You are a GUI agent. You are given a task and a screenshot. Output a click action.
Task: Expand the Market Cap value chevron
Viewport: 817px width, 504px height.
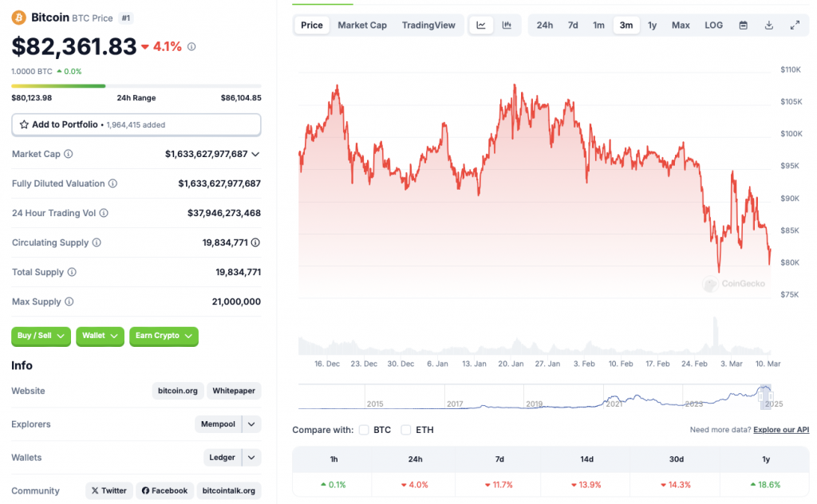click(255, 154)
